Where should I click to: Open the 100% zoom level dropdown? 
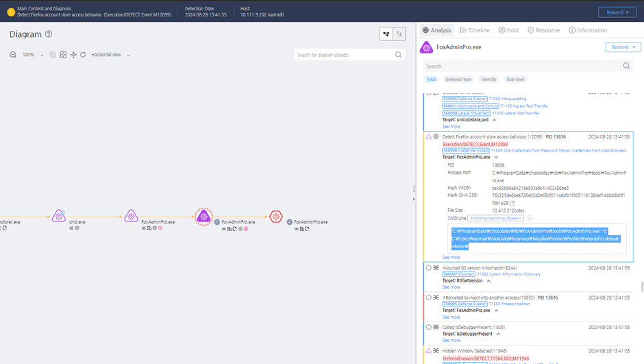point(33,55)
